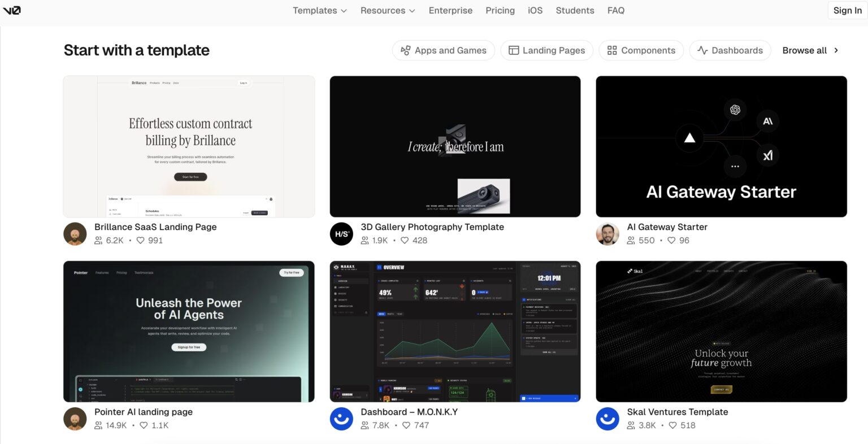Click heart icon on AI Gateway Starter
The image size is (868, 444).
(671, 241)
